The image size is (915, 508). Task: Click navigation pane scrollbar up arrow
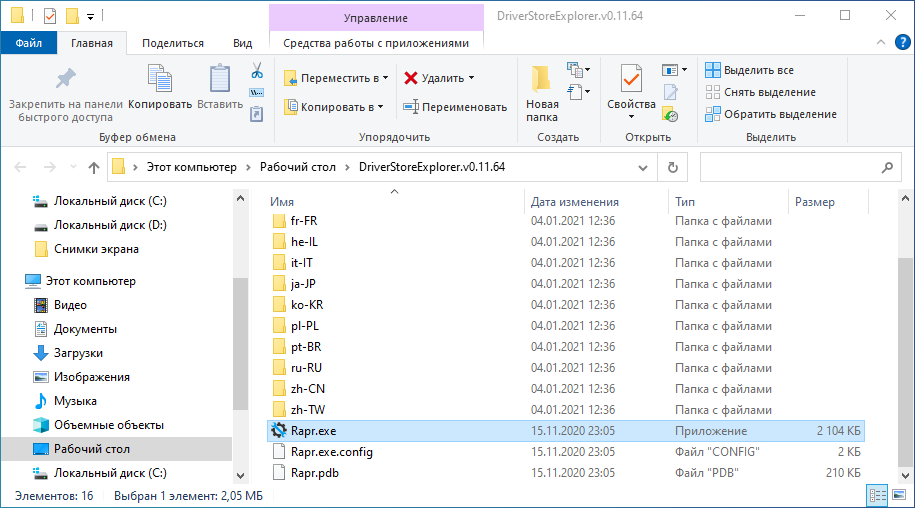(x=240, y=198)
